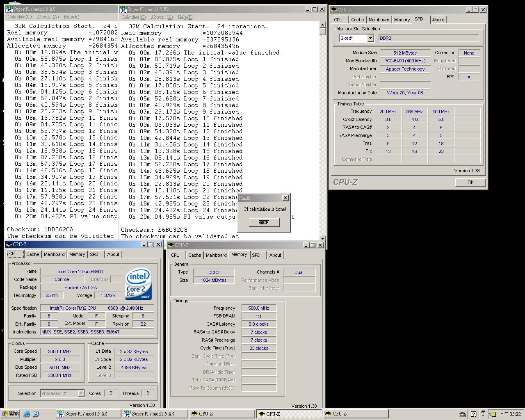Open the Start menu (開始)
525x420 pixels.
(x=10, y=413)
